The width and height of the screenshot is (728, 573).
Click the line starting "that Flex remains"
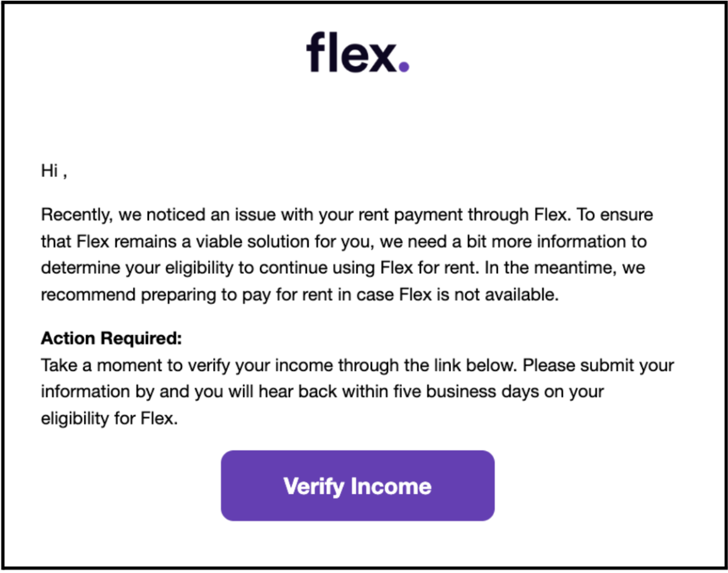tap(344, 242)
